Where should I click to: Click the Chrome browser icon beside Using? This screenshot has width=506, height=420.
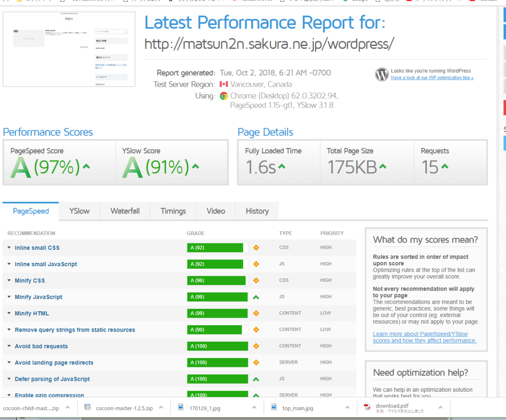coord(224,96)
